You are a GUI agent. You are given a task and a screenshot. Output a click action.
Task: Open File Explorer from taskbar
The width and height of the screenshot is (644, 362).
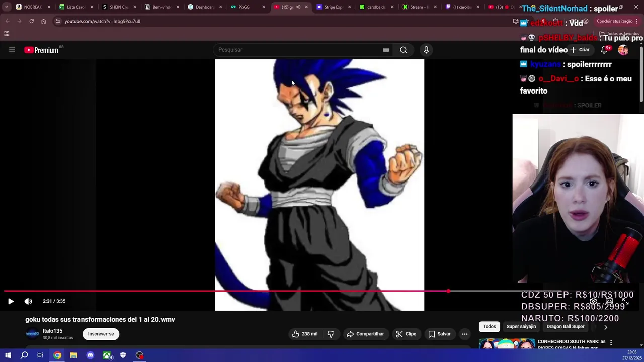click(x=73, y=355)
